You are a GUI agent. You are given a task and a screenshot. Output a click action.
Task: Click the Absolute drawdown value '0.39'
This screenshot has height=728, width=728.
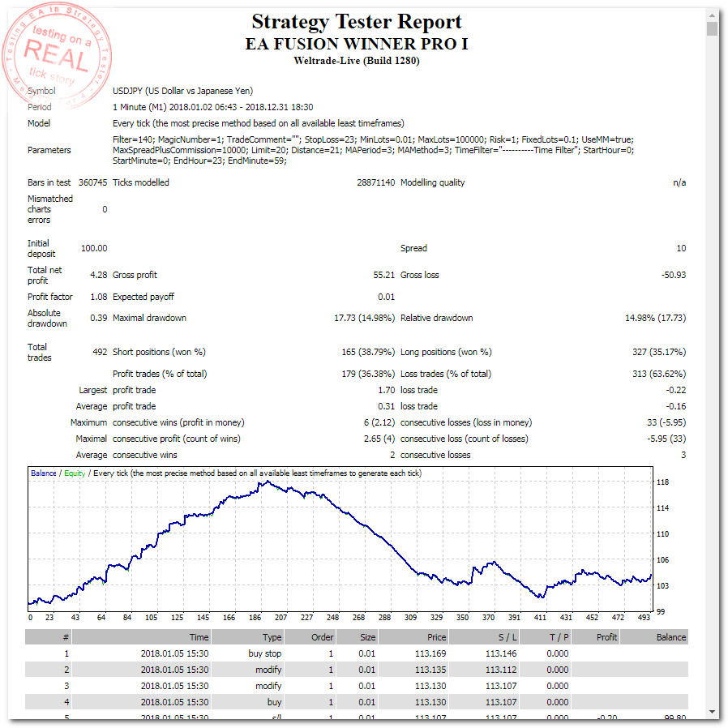point(98,318)
